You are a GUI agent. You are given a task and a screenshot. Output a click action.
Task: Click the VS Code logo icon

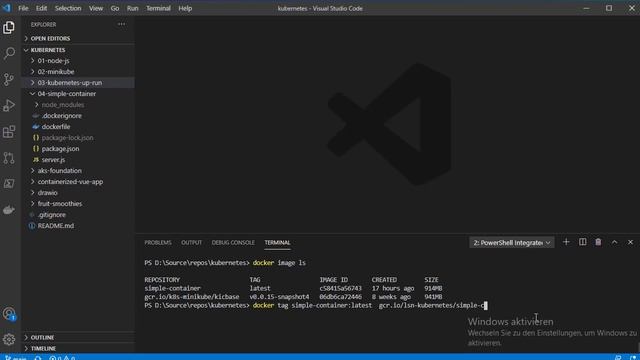7,8
